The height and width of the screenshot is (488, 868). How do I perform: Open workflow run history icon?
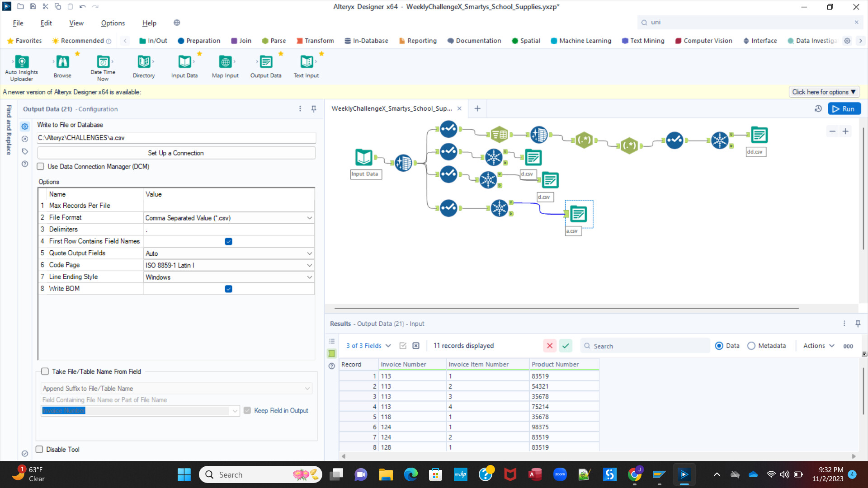(818, 109)
